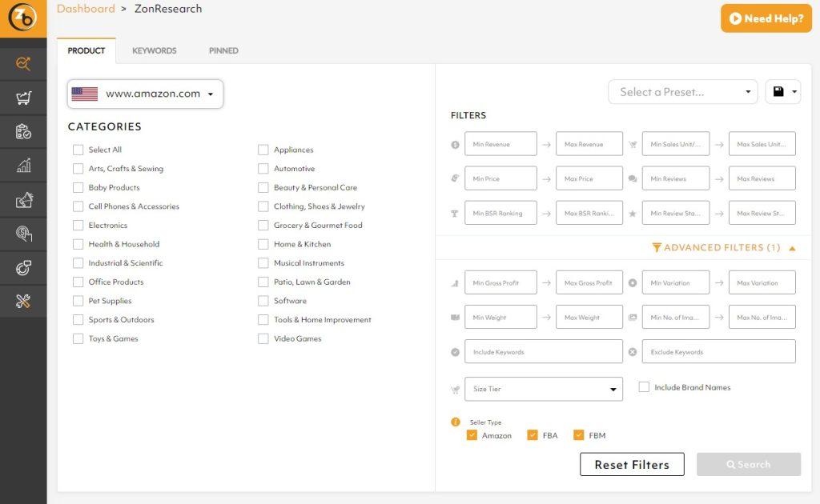Open the www.amazon.com marketplace dropdown
The image size is (820, 504).
point(145,94)
